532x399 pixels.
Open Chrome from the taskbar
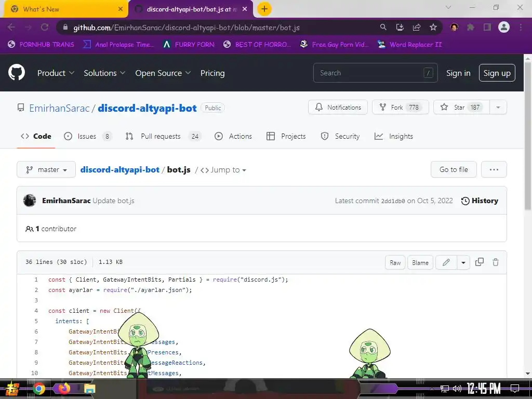(39, 389)
